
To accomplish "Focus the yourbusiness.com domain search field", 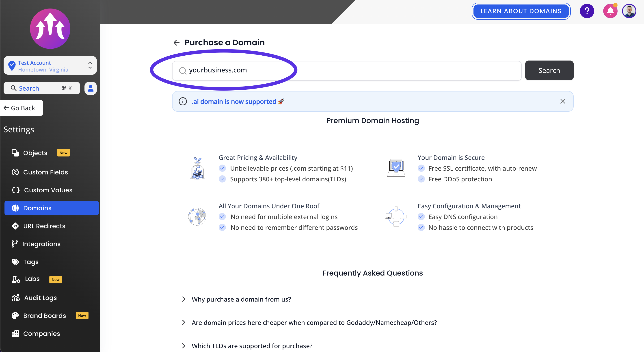I will (346, 70).
